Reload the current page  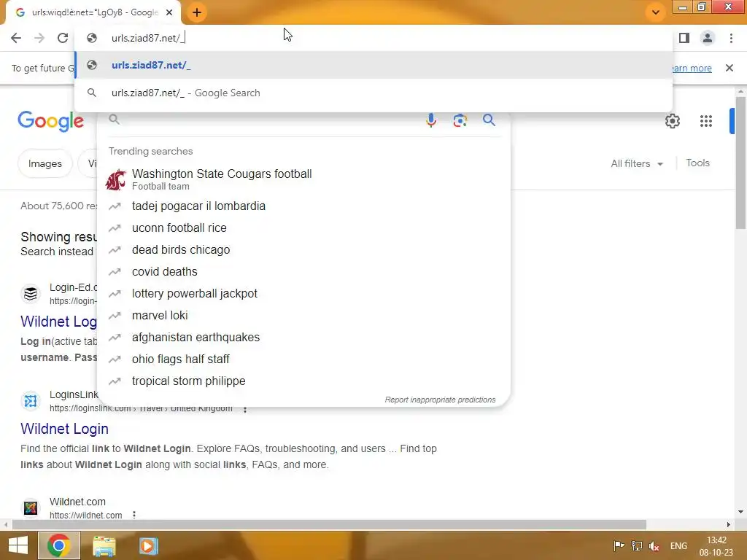click(63, 38)
